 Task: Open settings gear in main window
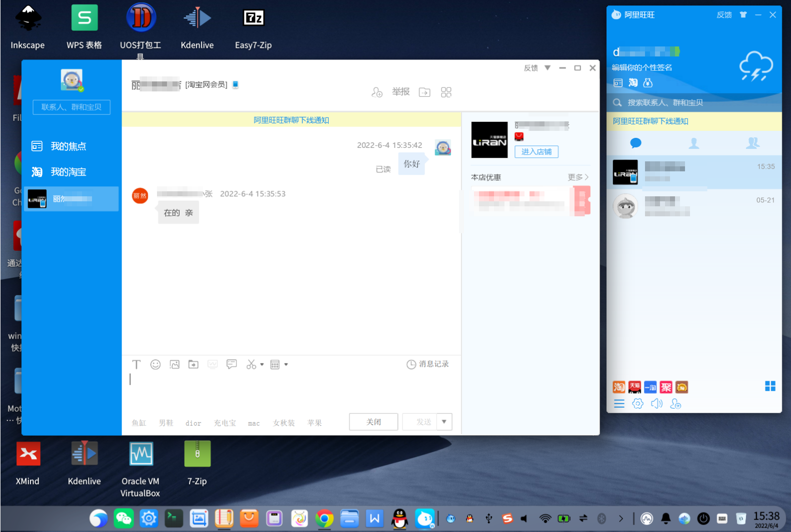point(637,404)
